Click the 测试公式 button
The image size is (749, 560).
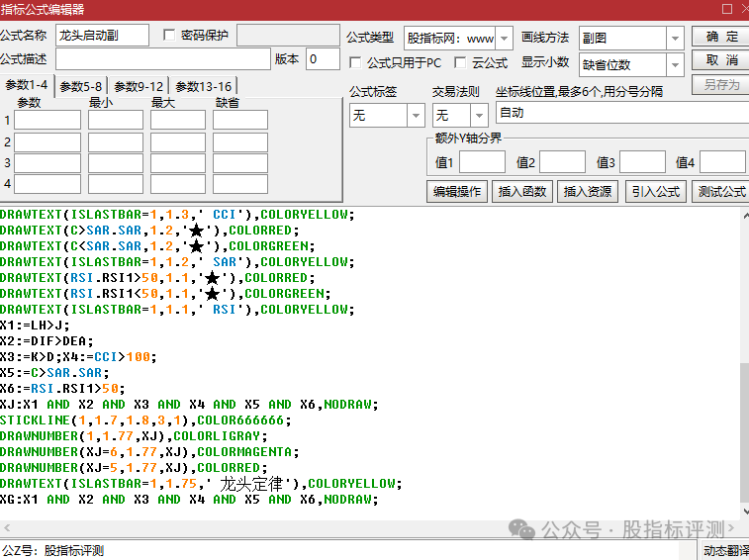(x=721, y=192)
